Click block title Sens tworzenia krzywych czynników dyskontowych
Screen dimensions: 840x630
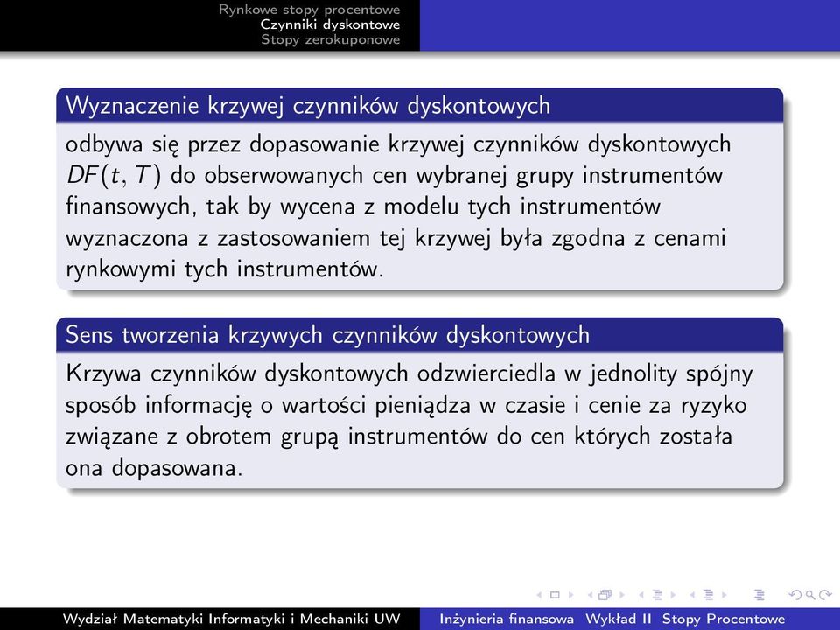point(327,335)
